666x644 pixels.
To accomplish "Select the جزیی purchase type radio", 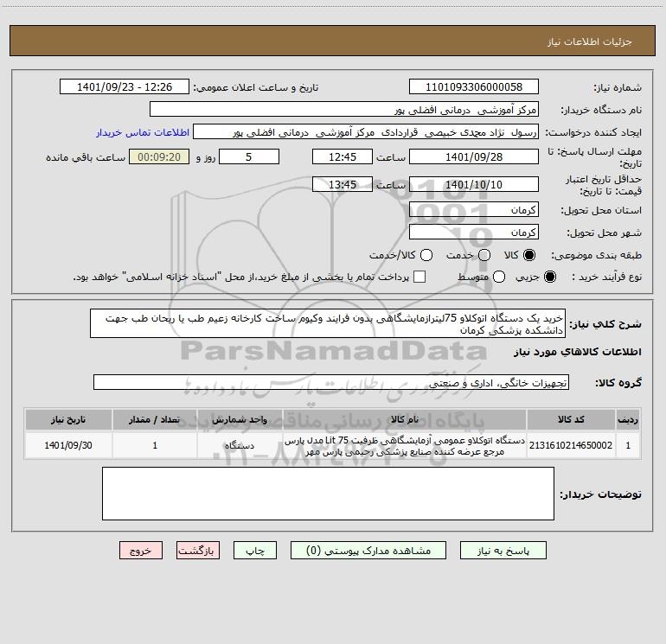I will tap(549, 277).
